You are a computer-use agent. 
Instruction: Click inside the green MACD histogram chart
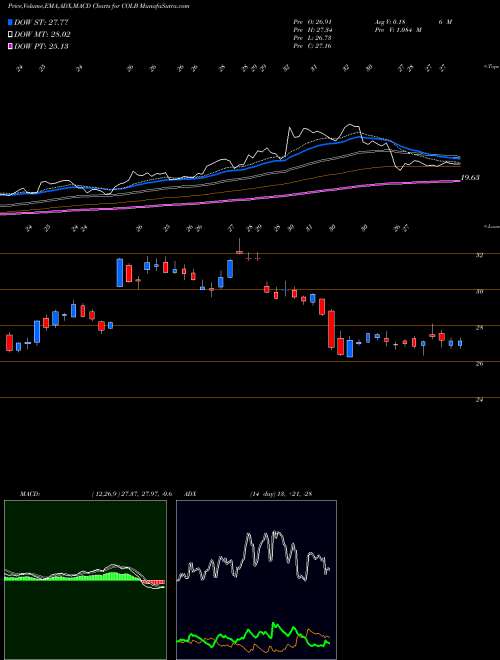pos(85,580)
